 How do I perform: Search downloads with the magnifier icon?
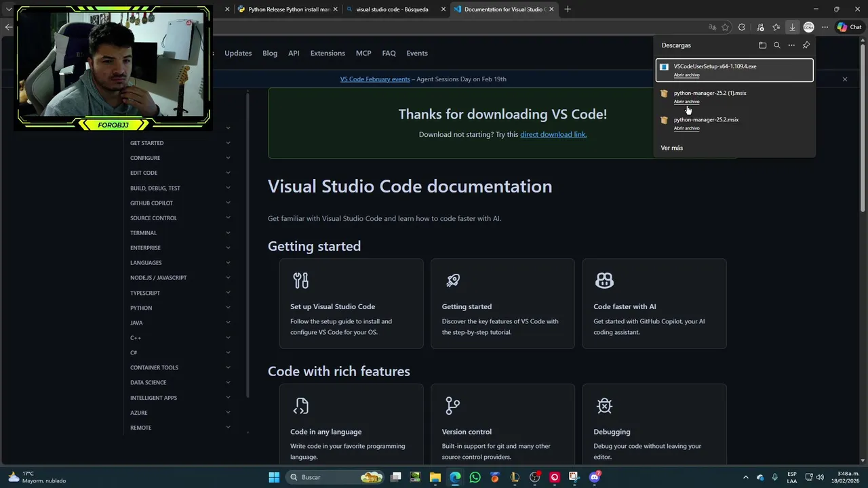777,45
